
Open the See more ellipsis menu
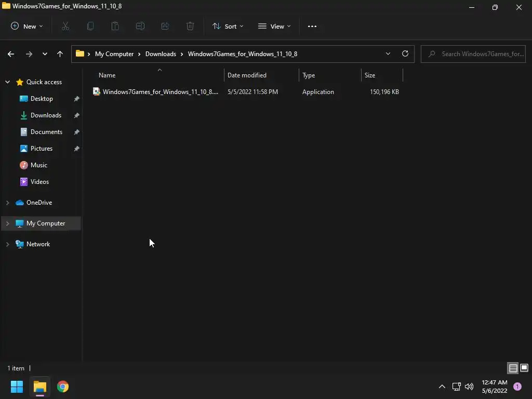[x=312, y=26]
